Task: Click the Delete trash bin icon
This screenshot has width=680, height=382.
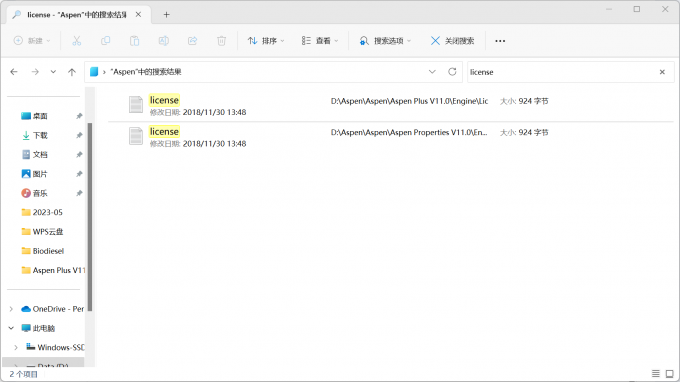Action: tap(222, 41)
